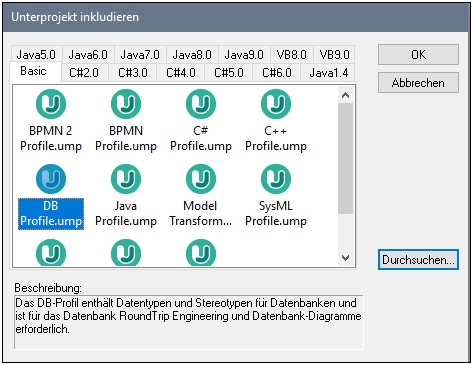Switch to the Java7.0 tab
473x365 pixels.
click(140, 55)
